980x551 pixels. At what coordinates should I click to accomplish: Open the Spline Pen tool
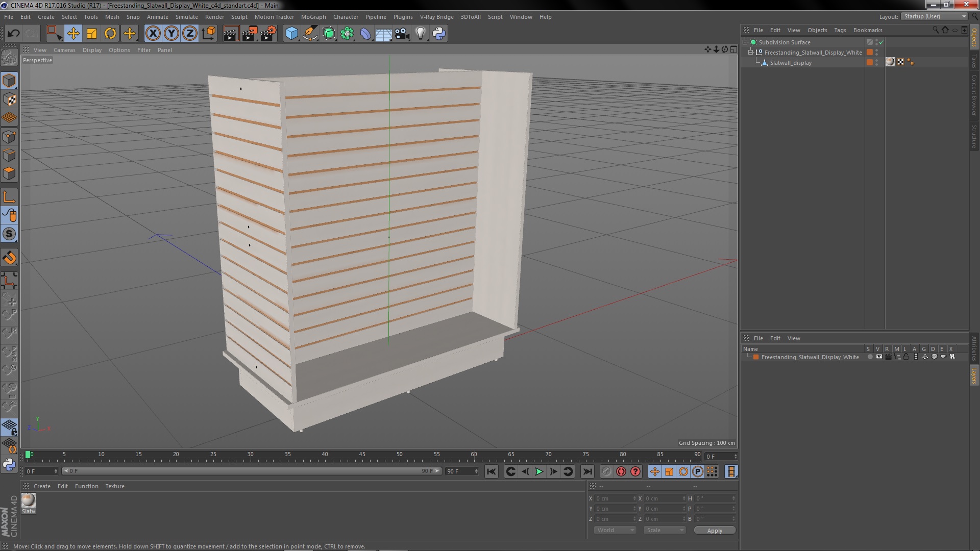point(310,34)
